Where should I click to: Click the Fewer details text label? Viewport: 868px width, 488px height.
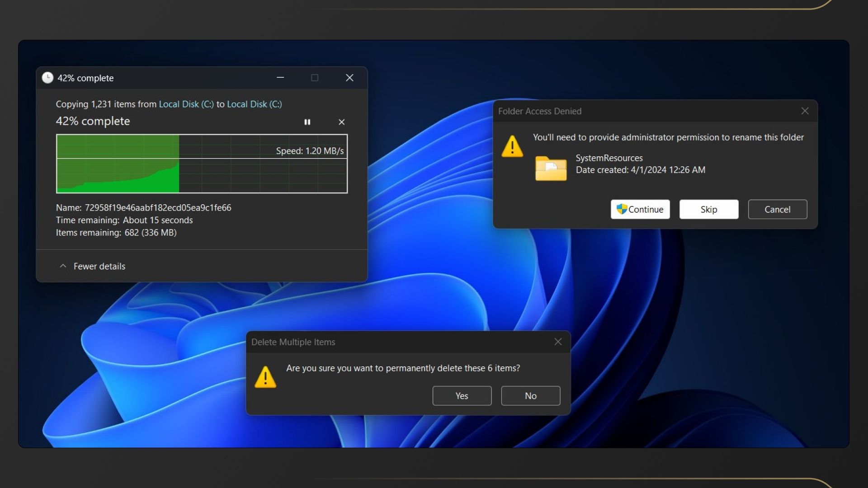tap(99, 266)
